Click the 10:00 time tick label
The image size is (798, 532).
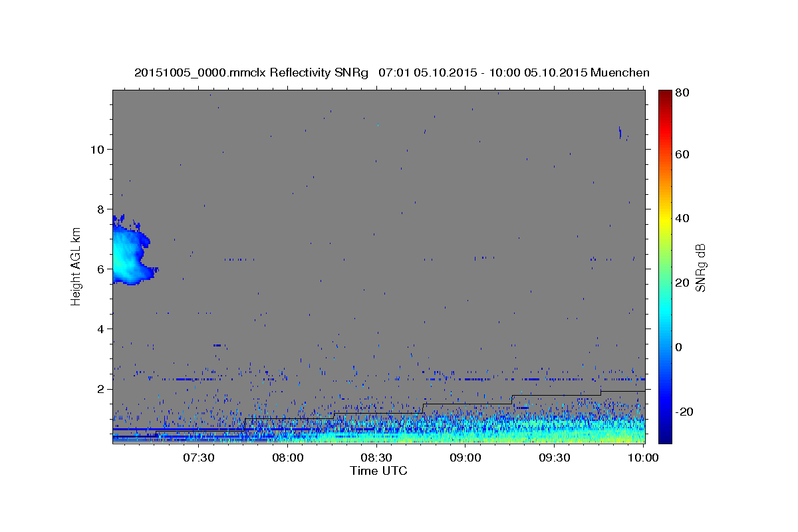click(x=643, y=458)
